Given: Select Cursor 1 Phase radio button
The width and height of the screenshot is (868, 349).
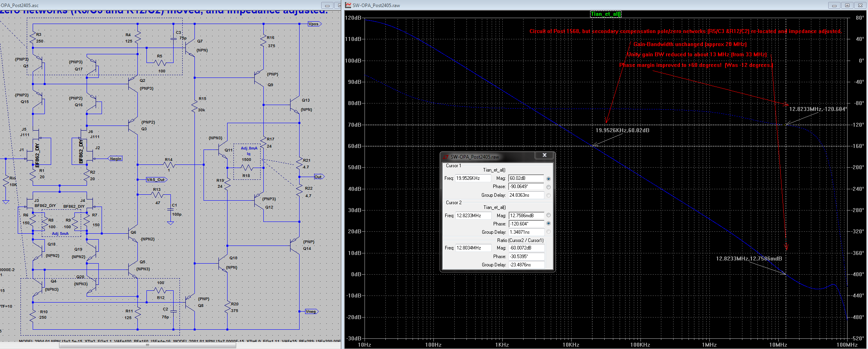Looking at the screenshot, I should 548,187.
